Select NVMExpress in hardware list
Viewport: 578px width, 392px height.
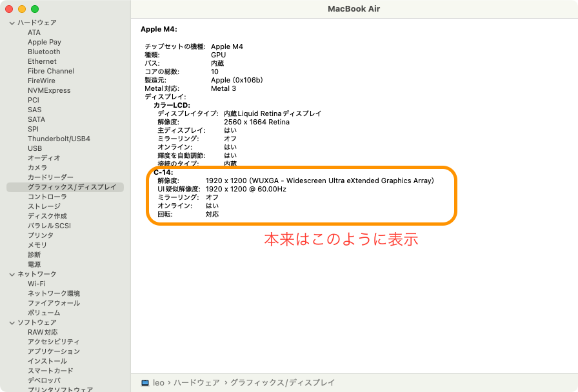pos(49,90)
